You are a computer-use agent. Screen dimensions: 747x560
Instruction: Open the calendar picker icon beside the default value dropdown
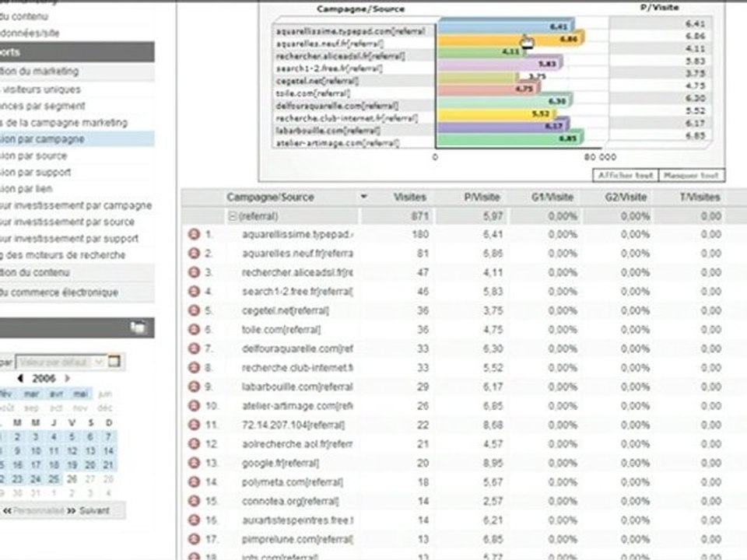114,362
